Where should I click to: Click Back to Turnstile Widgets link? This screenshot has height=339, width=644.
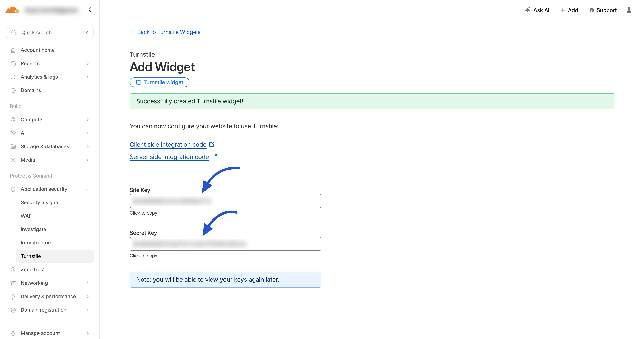pos(165,32)
